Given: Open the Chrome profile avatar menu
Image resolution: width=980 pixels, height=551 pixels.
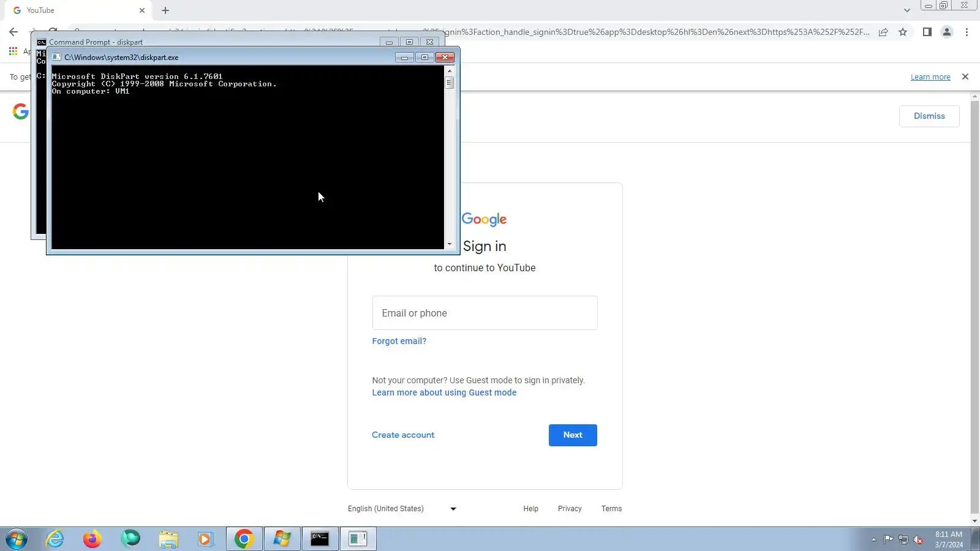Looking at the screenshot, I should tap(947, 32).
